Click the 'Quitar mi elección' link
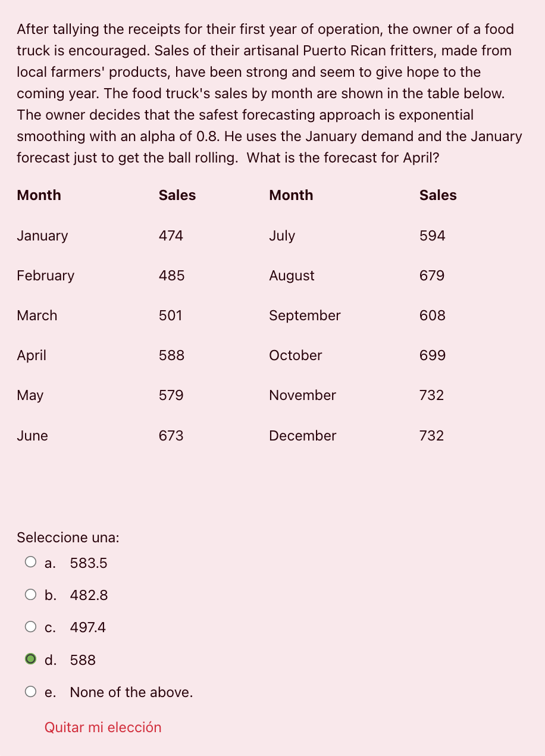Screen dimensions: 545x756 tap(103, 727)
